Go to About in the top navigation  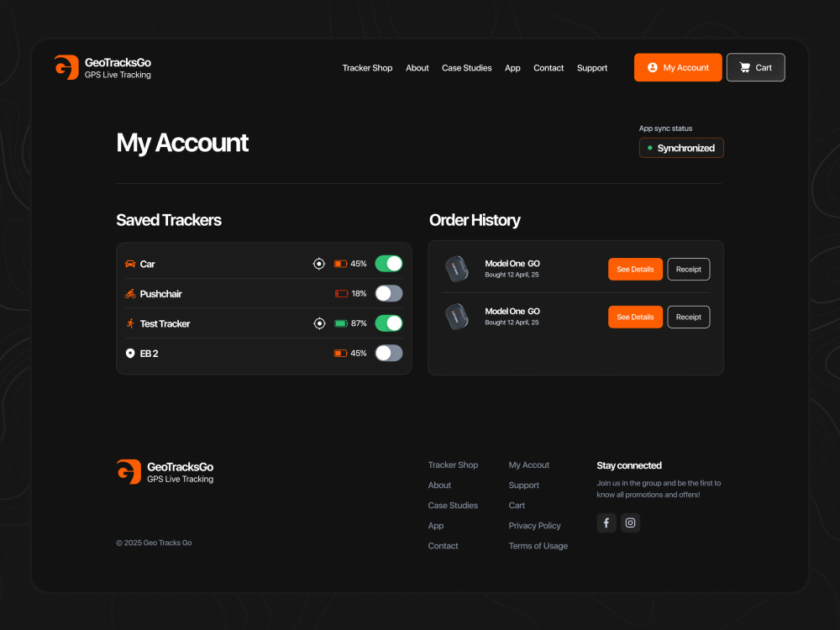pyautogui.click(x=417, y=68)
